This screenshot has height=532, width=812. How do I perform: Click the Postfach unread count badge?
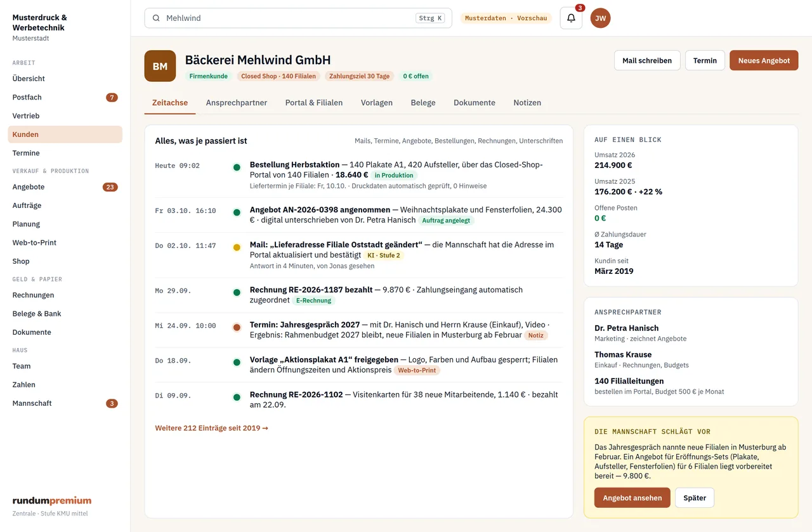pos(112,97)
